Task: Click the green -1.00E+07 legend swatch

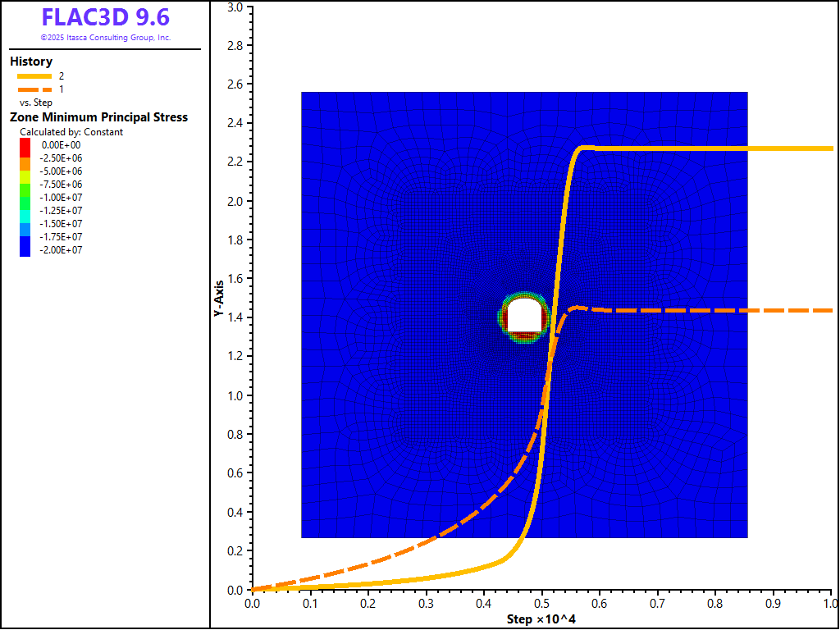Action: pyautogui.click(x=25, y=198)
